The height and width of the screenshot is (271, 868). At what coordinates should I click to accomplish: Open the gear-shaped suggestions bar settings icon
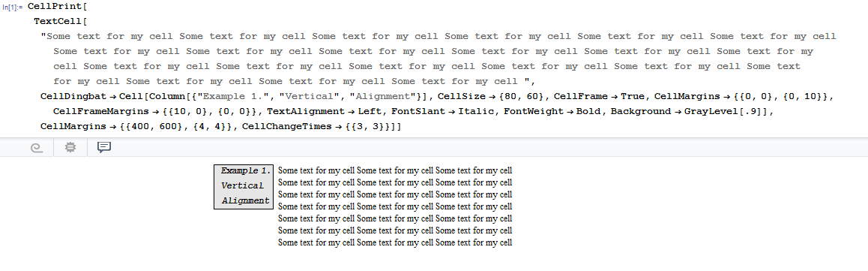click(x=70, y=147)
